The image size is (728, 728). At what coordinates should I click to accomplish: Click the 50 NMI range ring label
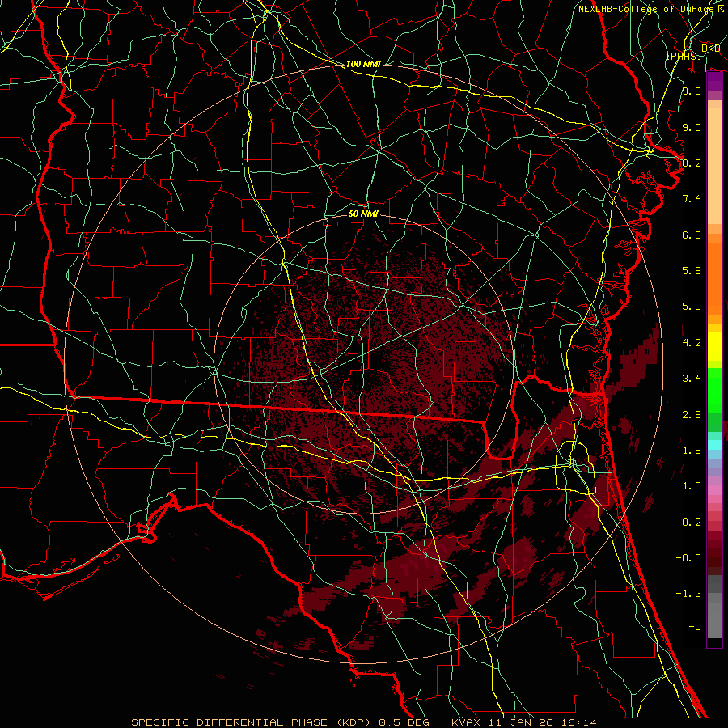[363, 214]
